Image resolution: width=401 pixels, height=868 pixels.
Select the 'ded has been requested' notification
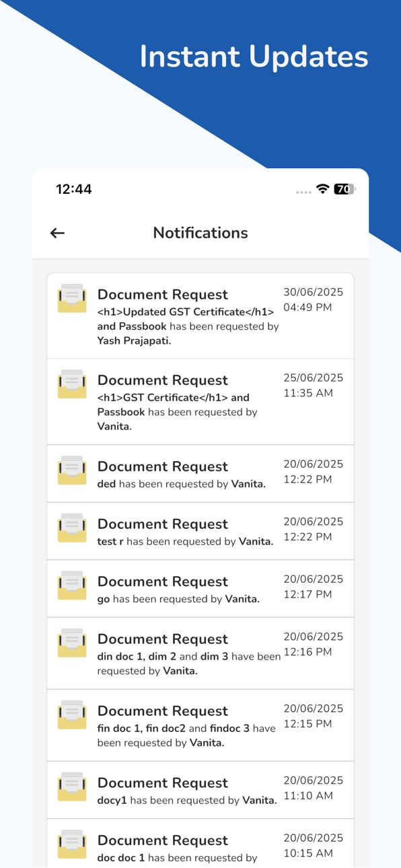200,474
